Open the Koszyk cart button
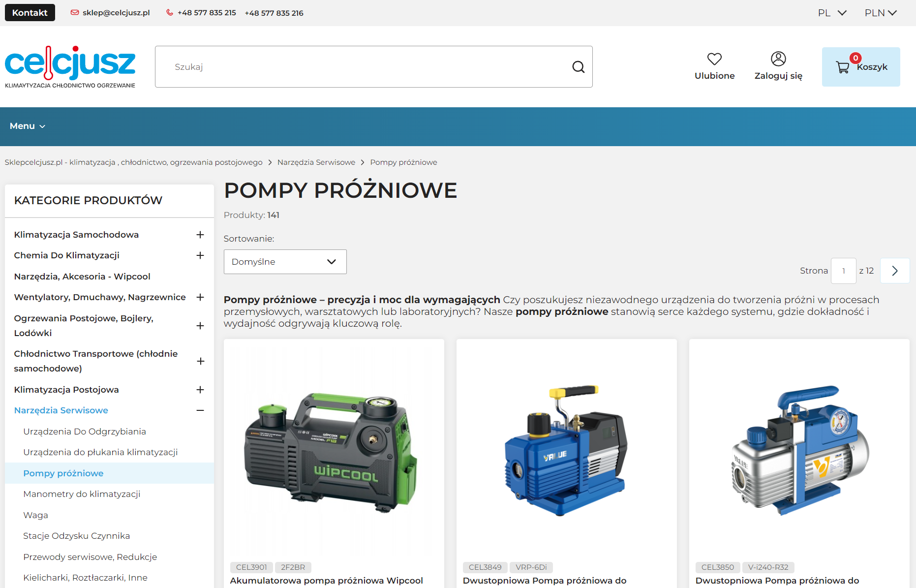 click(861, 67)
